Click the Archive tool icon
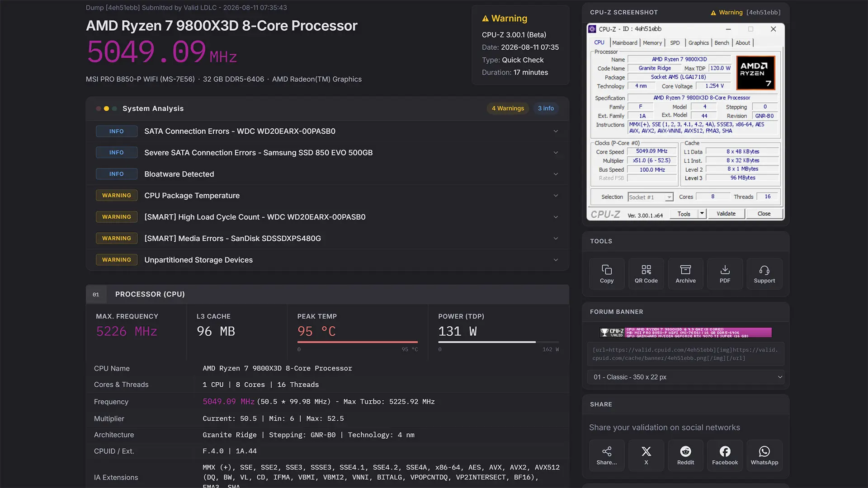This screenshot has height=488, width=868. [x=685, y=270]
